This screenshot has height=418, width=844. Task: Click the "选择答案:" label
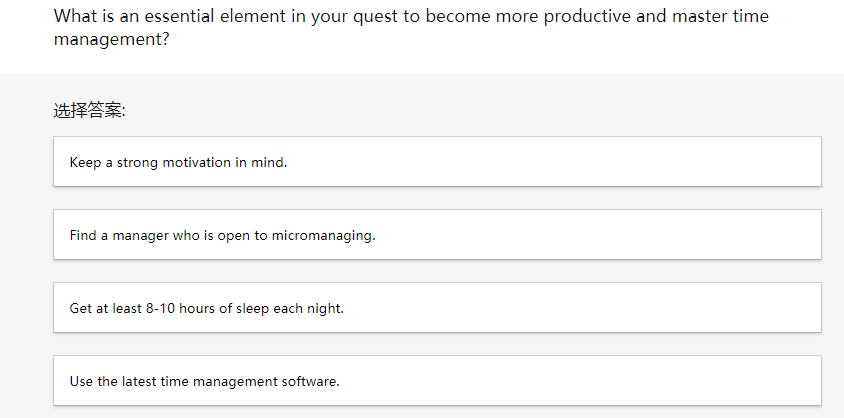tap(89, 110)
